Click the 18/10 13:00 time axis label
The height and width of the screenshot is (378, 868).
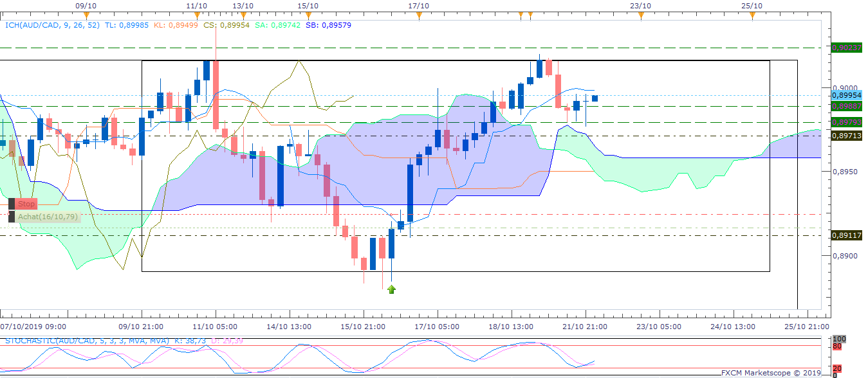511,326
